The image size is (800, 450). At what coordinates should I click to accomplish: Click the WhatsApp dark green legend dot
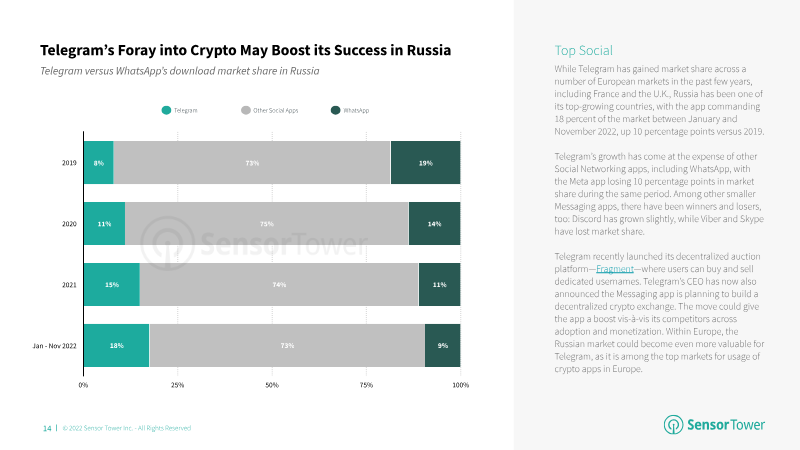(335, 110)
